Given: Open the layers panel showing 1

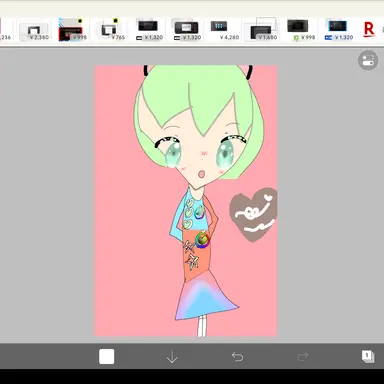Looking at the screenshot, I should tap(368, 356).
